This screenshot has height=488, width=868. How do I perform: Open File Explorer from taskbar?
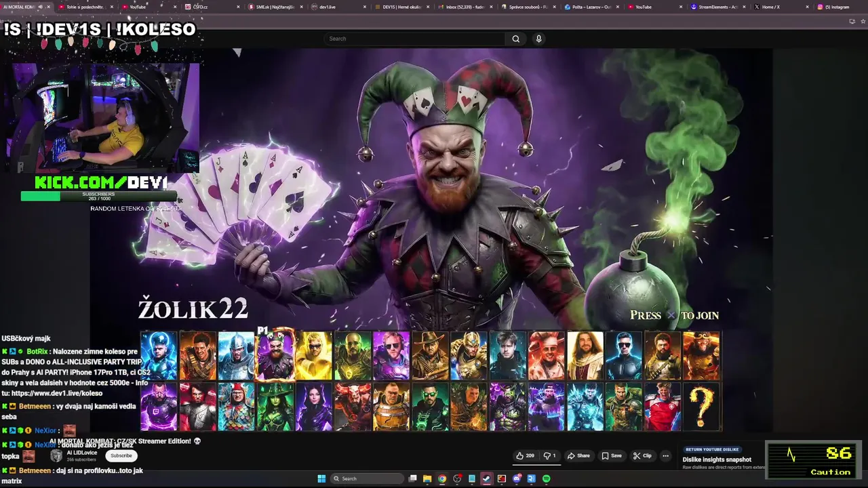(x=427, y=479)
